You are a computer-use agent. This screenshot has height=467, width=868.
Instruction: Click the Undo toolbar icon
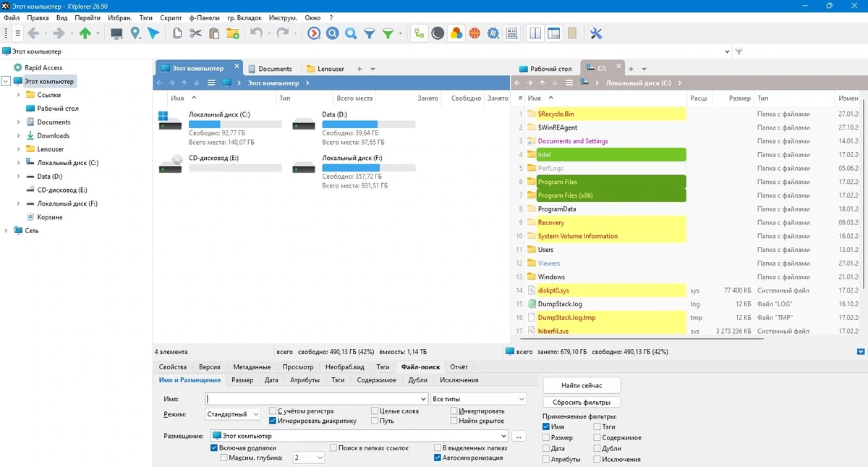pos(256,33)
